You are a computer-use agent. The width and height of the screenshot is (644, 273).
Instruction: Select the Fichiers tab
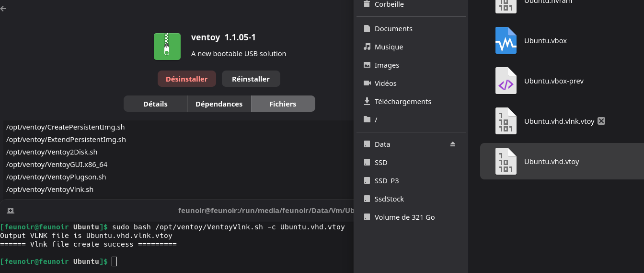click(283, 104)
